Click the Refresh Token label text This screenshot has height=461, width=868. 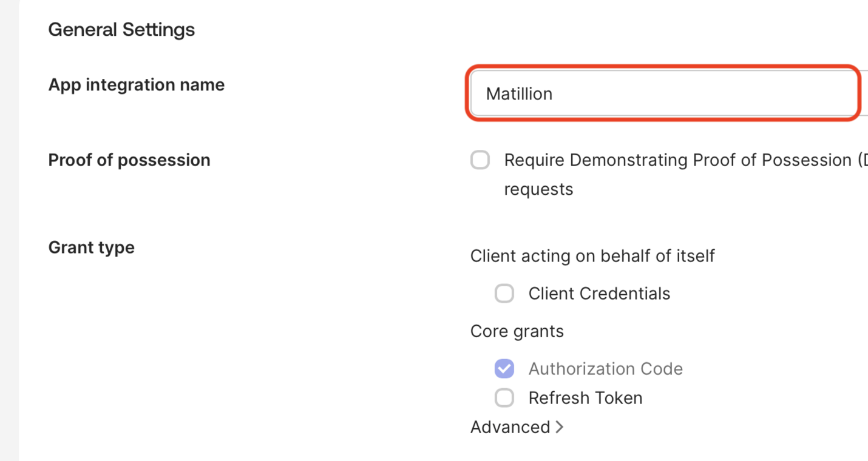click(x=585, y=398)
